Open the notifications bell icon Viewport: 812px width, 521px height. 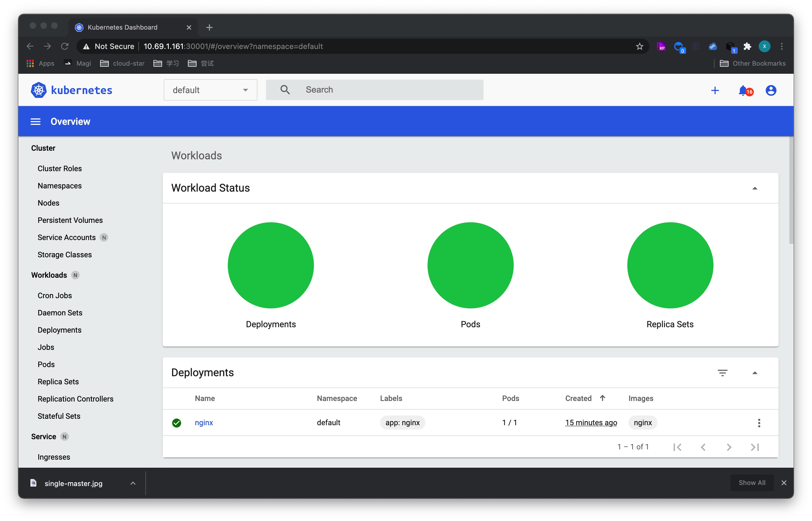click(743, 90)
